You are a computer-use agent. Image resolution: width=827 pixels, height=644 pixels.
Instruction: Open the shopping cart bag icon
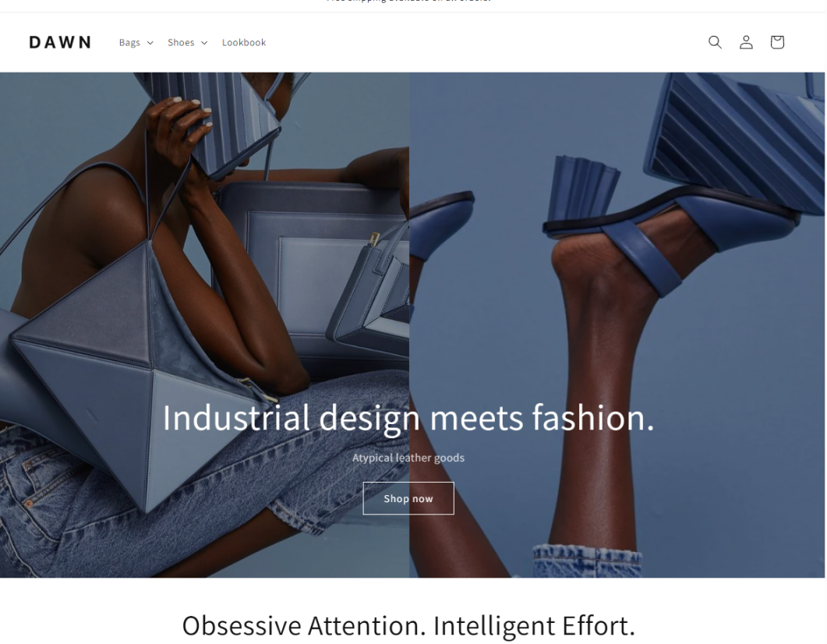tap(777, 42)
